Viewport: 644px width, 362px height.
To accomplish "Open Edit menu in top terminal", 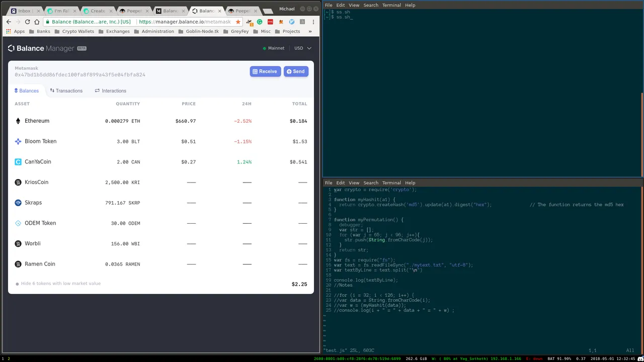I will pyautogui.click(x=341, y=5).
